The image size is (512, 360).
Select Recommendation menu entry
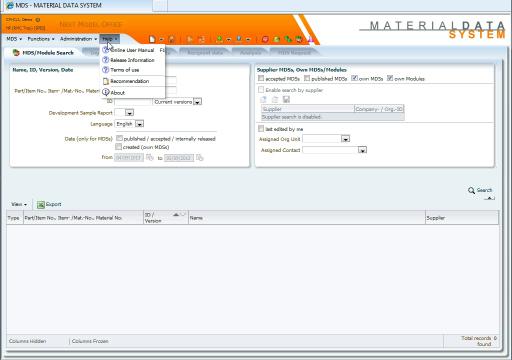132,81
